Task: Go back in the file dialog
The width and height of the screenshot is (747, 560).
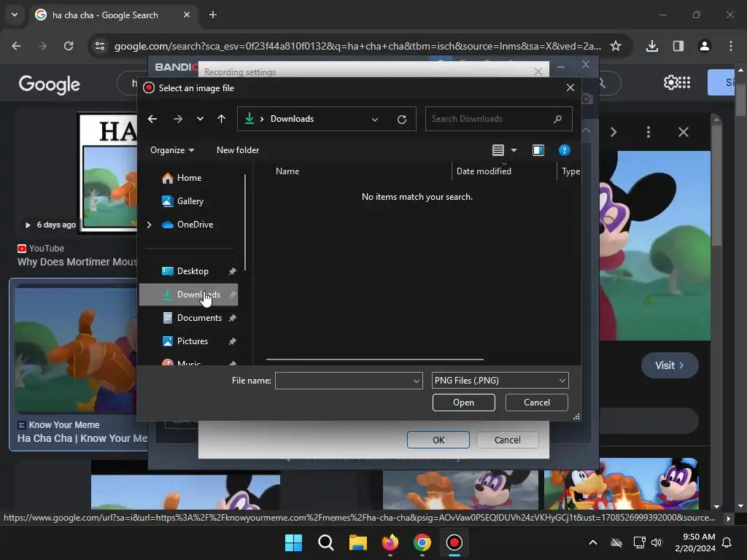Action: click(152, 119)
